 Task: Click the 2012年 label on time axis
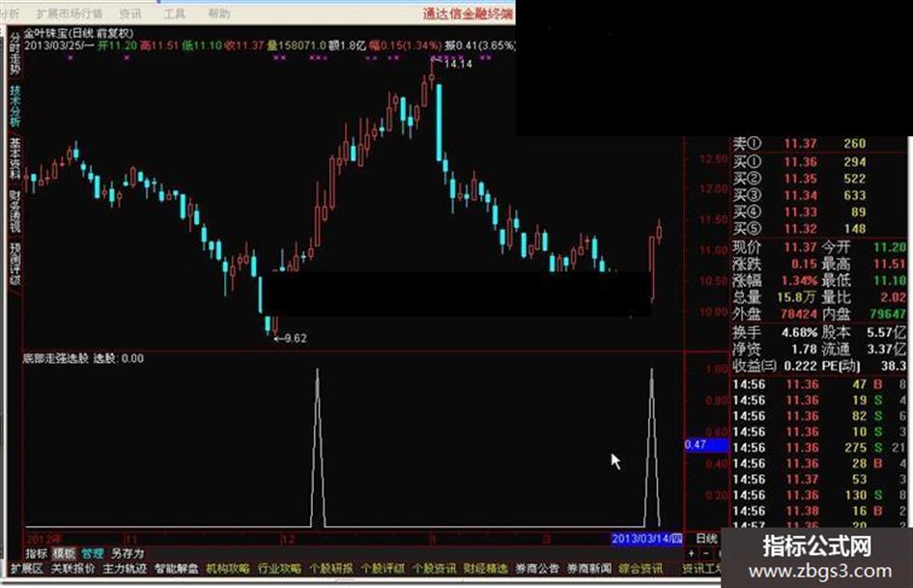[x=44, y=539]
